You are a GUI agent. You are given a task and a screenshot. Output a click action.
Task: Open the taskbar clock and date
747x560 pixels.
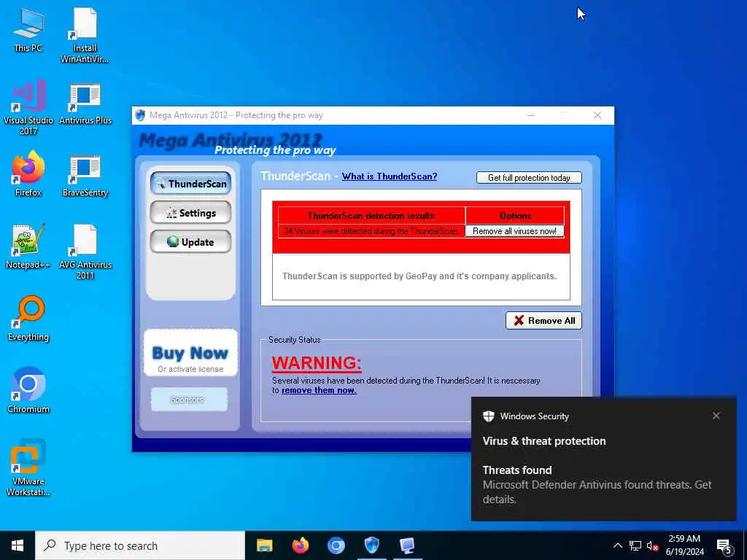(684, 545)
